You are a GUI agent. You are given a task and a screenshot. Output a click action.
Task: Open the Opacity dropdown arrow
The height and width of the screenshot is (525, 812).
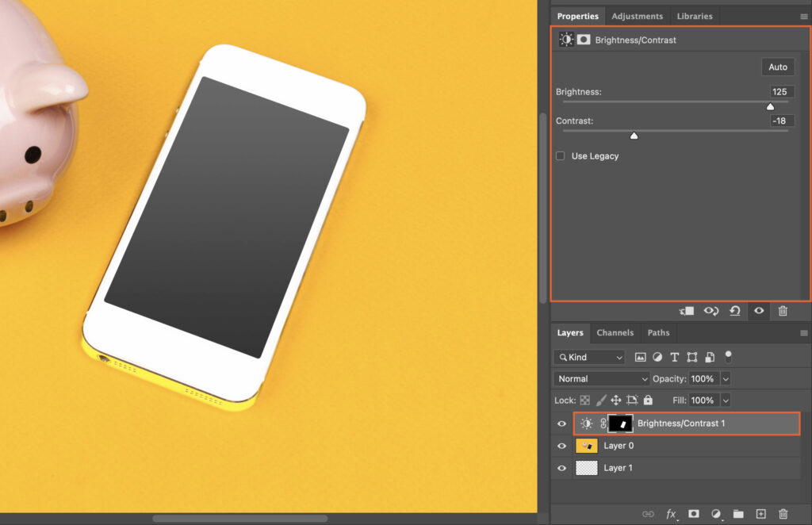(726, 378)
